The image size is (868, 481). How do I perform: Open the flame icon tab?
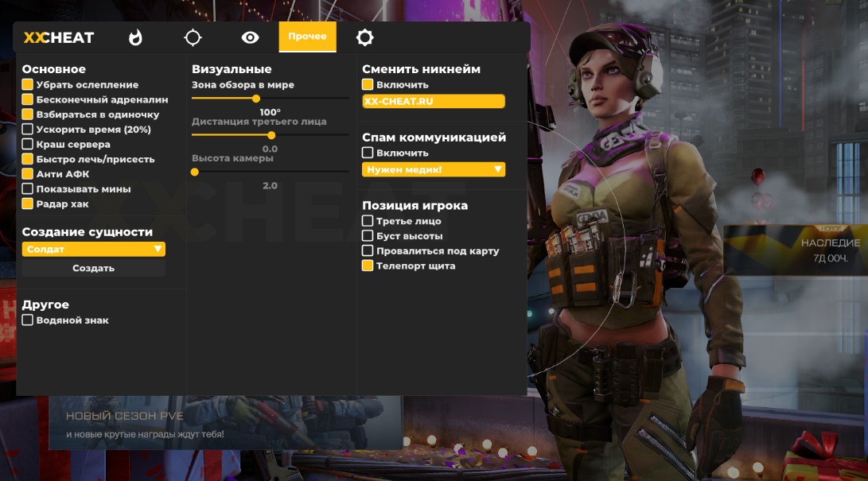click(x=135, y=37)
